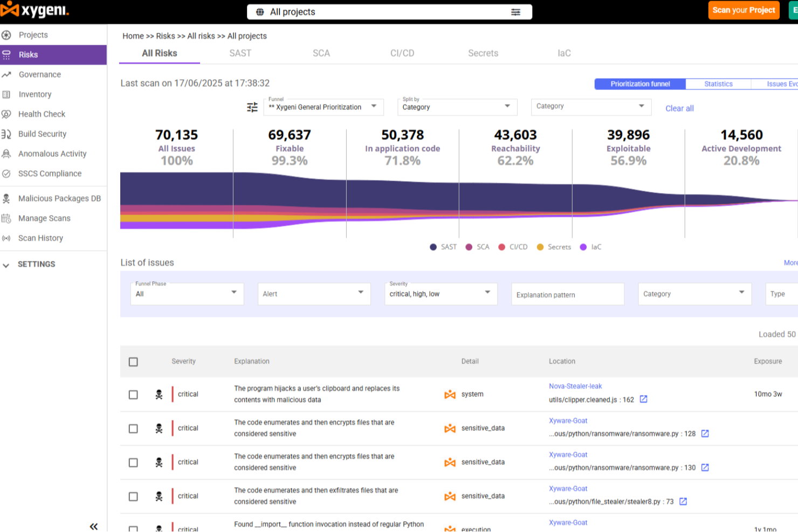Image resolution: width=798 pixels, height=532 pixels.
Task: Open utils/clipper.cleaned.js via its external link icon
Action: click(644, 399)
